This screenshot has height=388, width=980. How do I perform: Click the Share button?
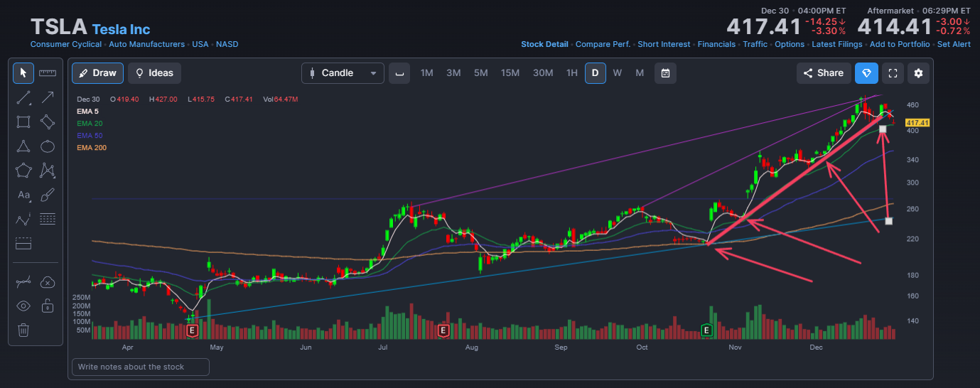[823, 73]
